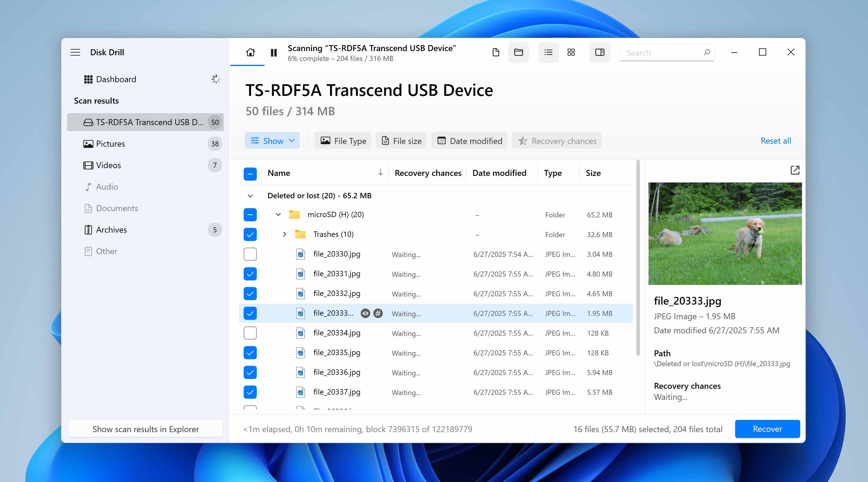The height and width of the screenshot is (482, 868).
Task: Open the Recovery chances filter
Action: [557, 141]
